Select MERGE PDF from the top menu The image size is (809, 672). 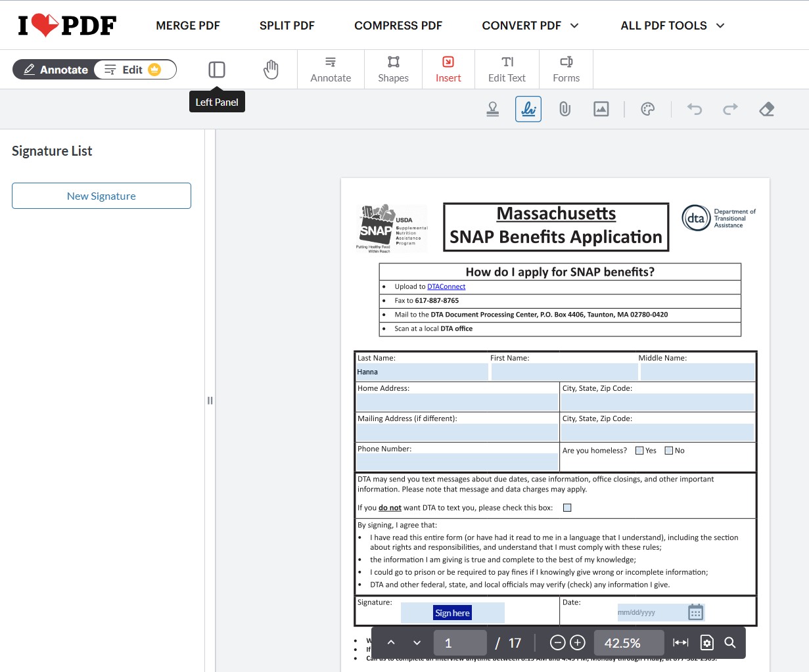pos(188,25)
